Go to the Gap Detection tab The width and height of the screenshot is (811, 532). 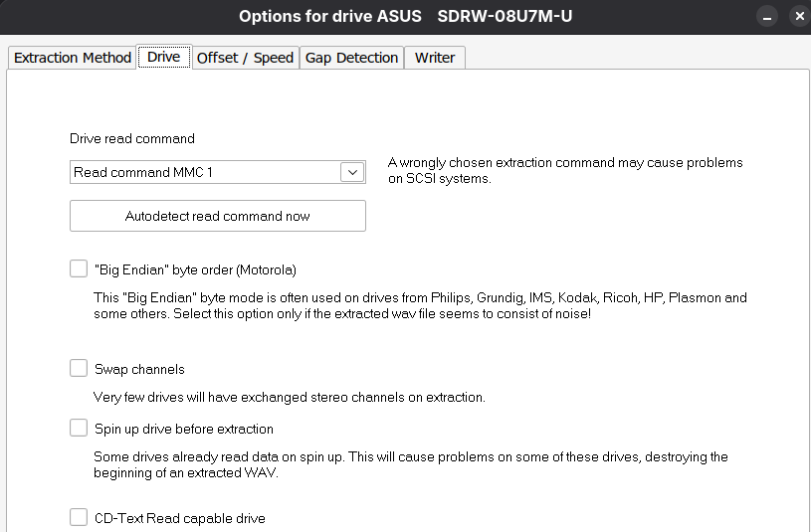coord(351,58)
